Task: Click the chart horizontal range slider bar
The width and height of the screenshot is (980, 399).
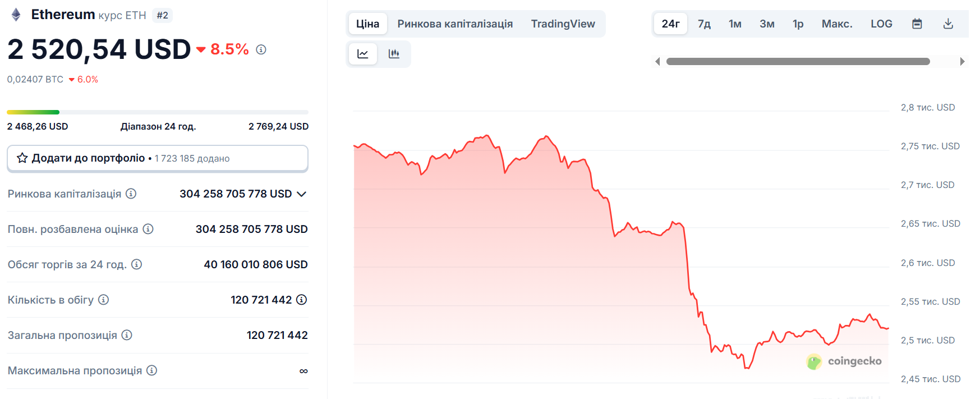Action: [798, 61]
